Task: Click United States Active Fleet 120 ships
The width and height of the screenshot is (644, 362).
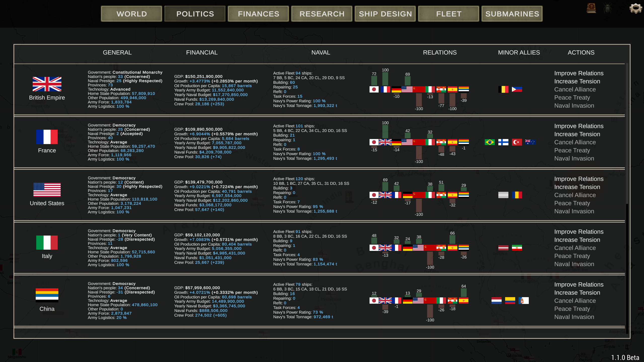Action: [x=294, y=179]
